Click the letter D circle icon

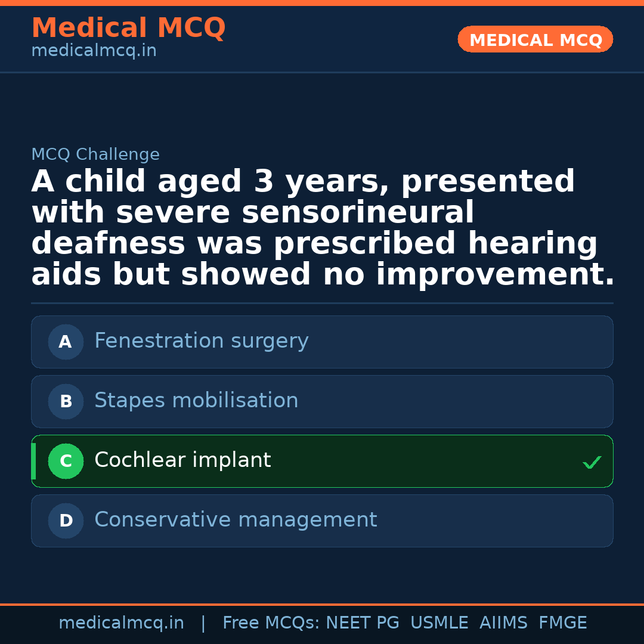click(x=66, y=521)
